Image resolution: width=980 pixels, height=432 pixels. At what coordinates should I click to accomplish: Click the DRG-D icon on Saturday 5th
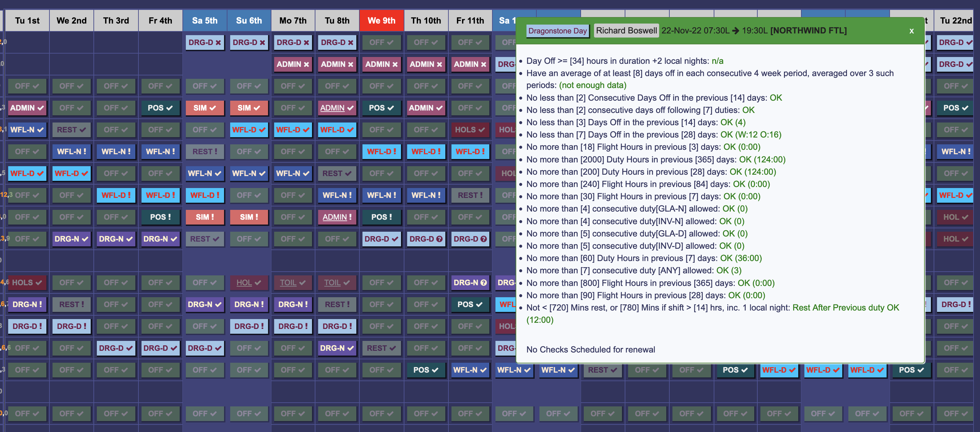point(203,42)
